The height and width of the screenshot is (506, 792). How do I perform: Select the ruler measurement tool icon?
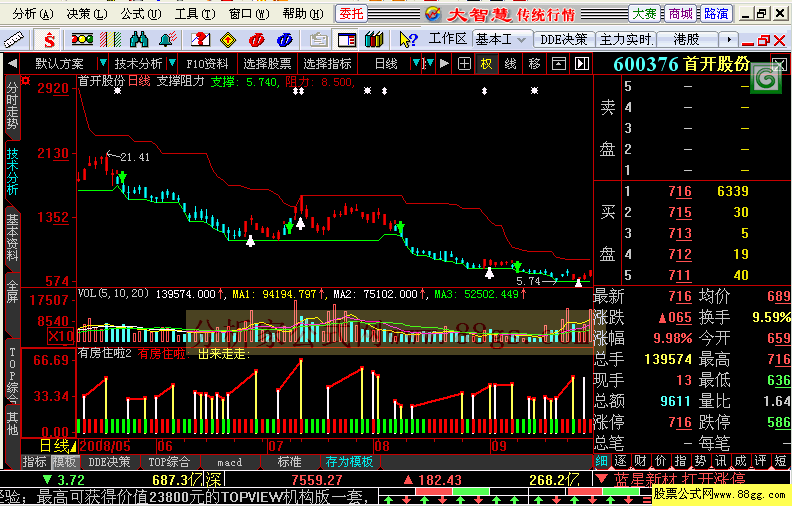[14, 39]
